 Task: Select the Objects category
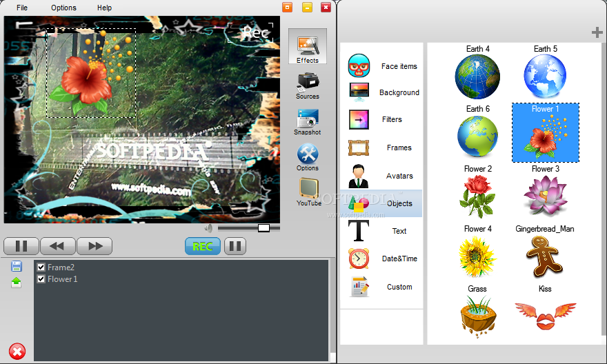click(381, 203)
